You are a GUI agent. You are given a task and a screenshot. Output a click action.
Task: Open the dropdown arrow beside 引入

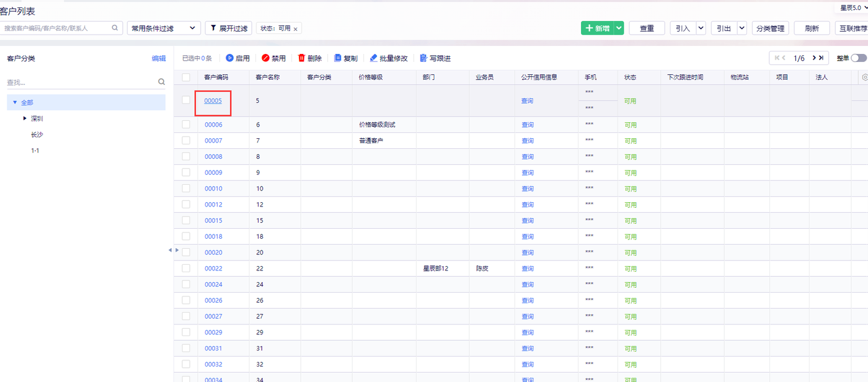click(x=701, y=28)
